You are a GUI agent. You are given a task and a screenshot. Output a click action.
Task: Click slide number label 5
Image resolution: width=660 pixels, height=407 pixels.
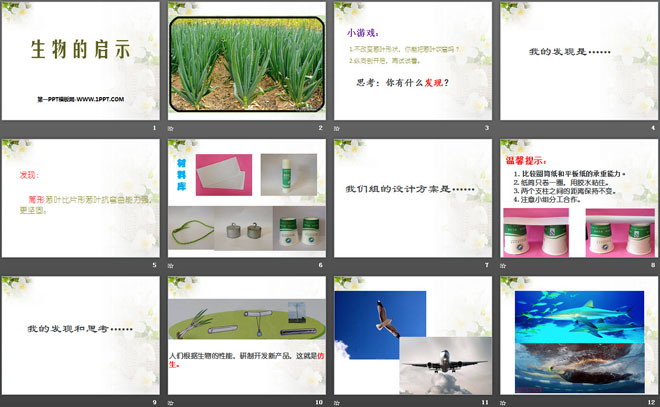154,265
